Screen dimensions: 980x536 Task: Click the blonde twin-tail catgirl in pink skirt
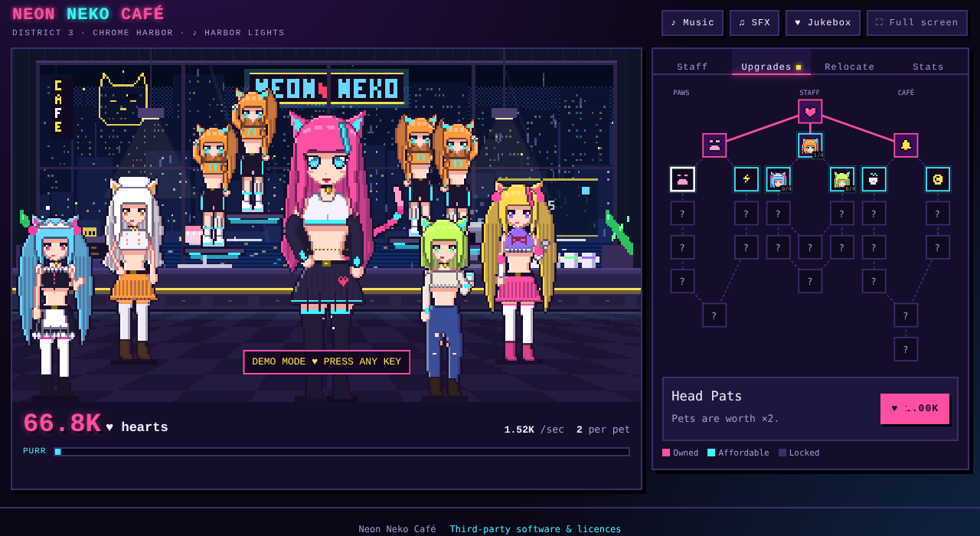pos(519,272)
